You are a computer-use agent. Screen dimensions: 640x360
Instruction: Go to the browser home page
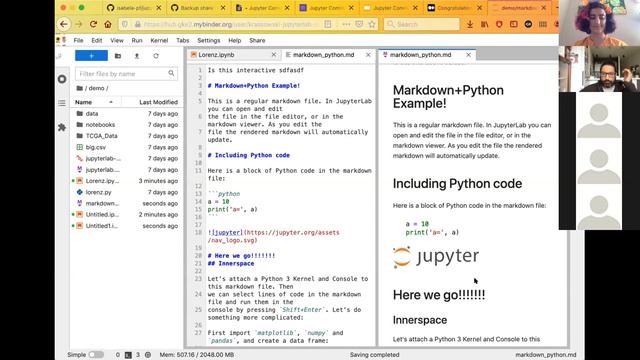tap(108, 24)
